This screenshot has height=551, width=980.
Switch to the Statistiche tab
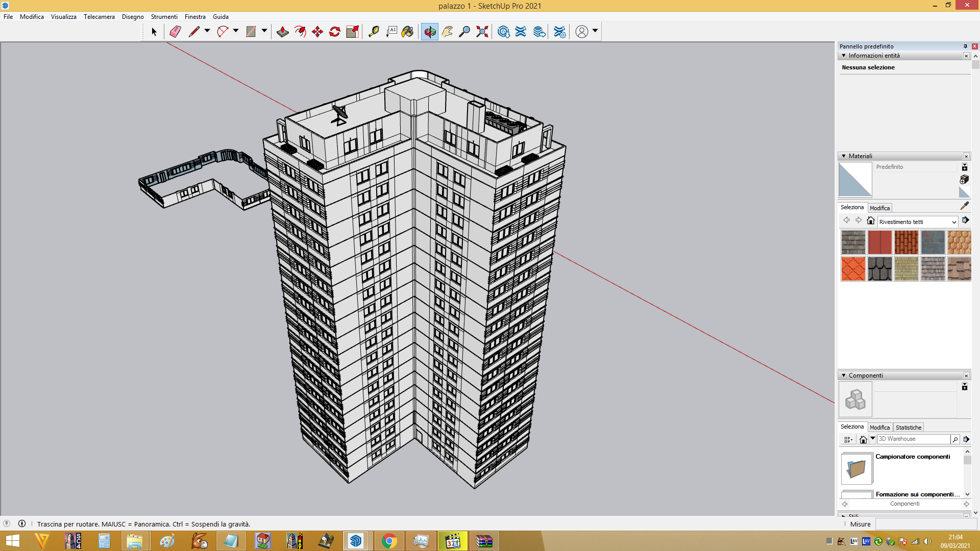pyautogui.click(x=909, y=428)
